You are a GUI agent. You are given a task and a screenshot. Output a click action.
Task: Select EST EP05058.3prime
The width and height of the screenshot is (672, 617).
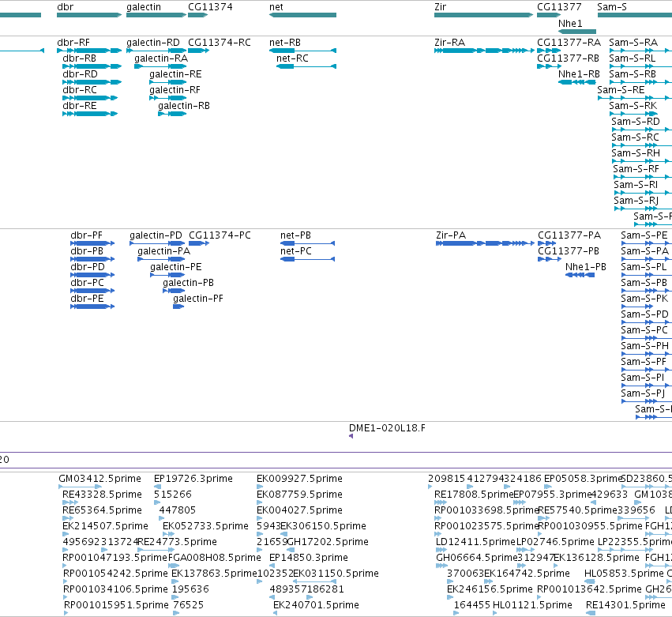584,479
